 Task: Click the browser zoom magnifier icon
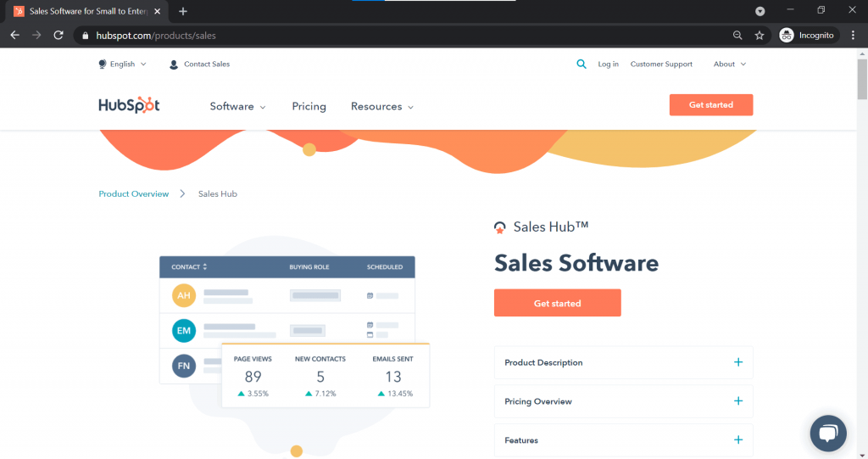(x=737, y=36)
